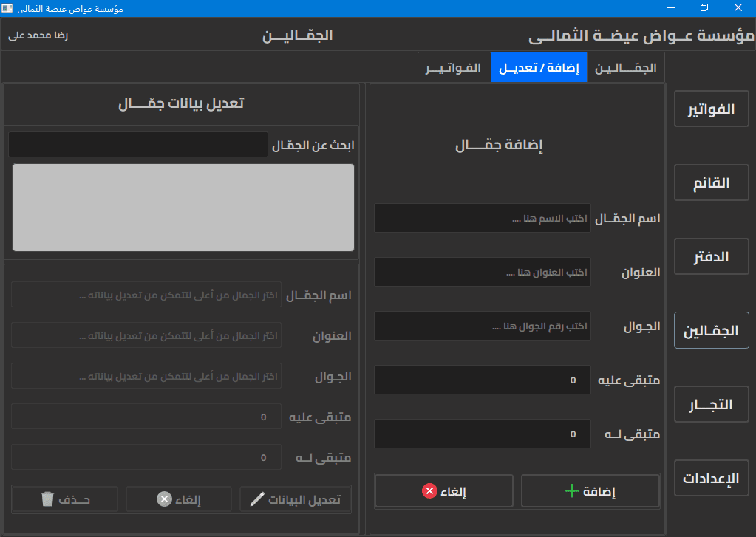Select the الجمّالين sidebar button
756x537 pixels.
pyautogui.click(x=710, y=330)
